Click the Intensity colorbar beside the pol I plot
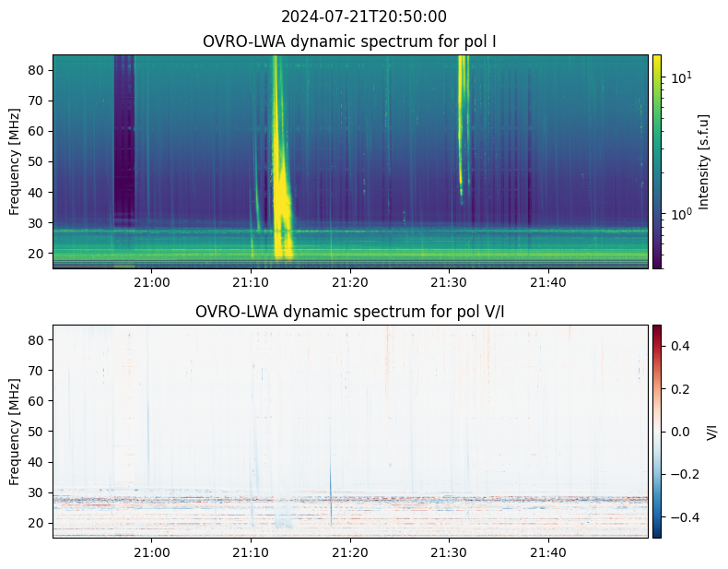 [657, 161]
